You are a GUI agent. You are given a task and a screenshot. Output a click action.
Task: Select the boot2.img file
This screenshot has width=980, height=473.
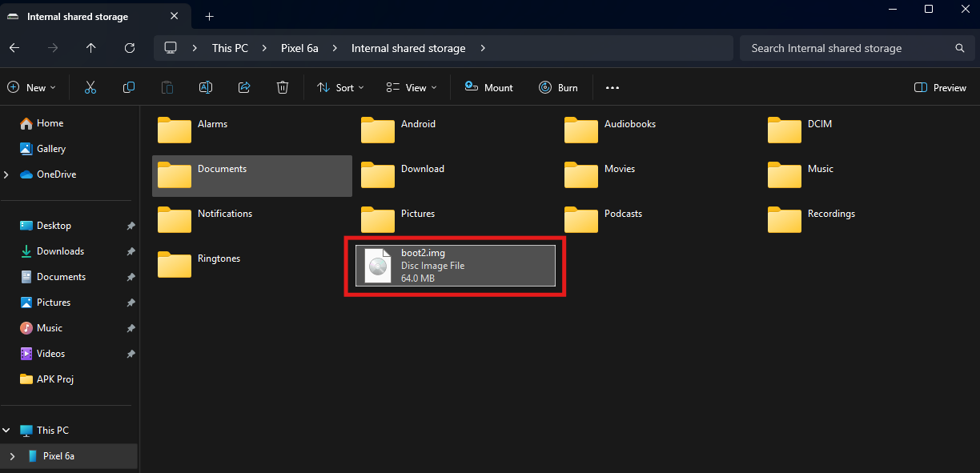pyautogui.click(x=455, y=266)
